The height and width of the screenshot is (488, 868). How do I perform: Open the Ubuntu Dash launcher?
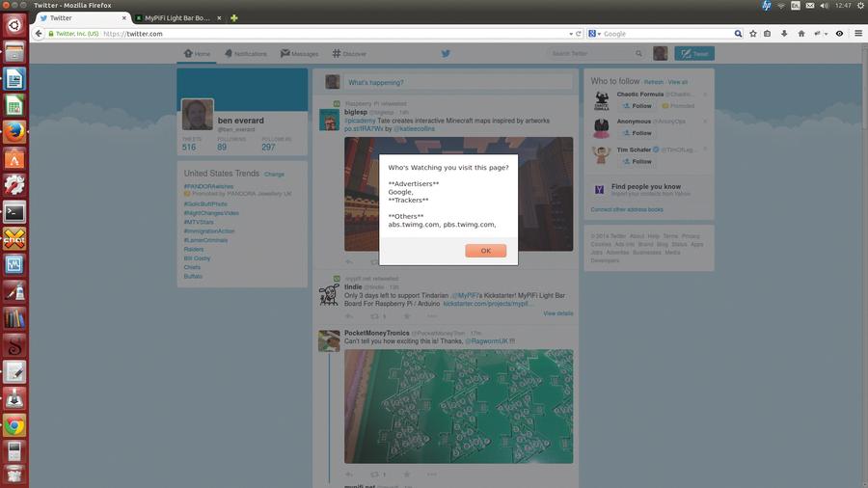pyautogui.click(x=14, y=25)
